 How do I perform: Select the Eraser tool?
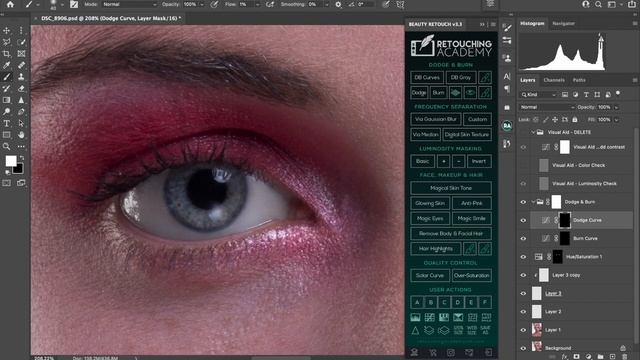(21, 88)
